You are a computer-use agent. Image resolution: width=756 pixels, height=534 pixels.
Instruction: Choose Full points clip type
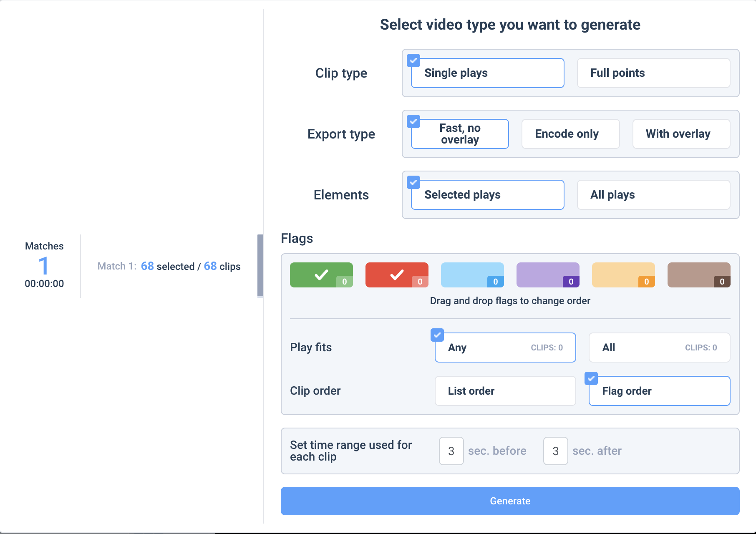[x=653, y=73]
